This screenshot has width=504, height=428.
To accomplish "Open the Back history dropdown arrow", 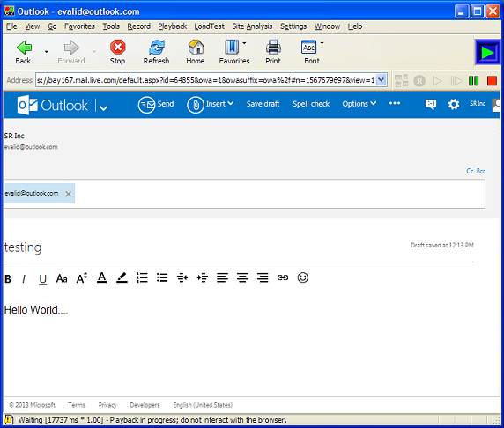I will tap(47, 52).
